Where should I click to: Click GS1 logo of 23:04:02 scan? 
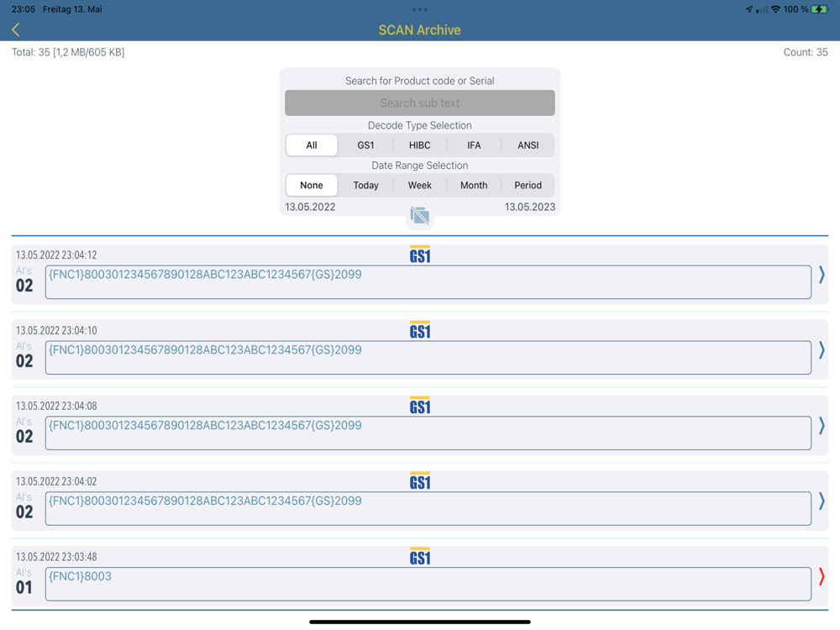(x=420, y=481)
